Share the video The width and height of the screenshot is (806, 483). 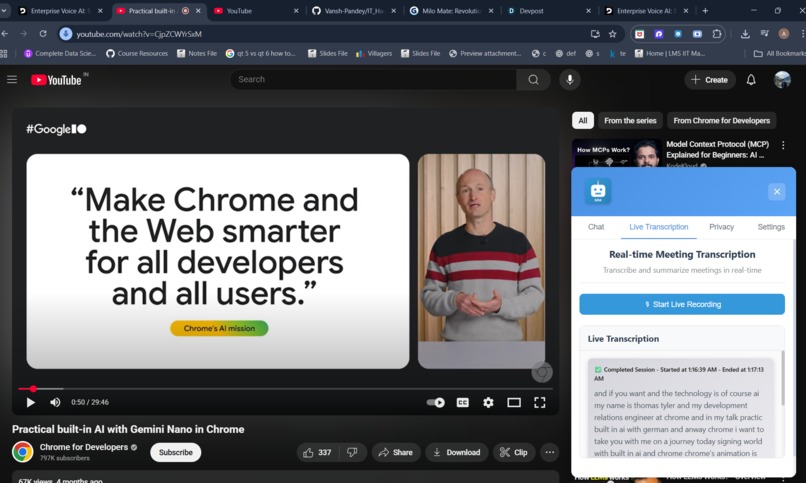[x=395, y=452]
